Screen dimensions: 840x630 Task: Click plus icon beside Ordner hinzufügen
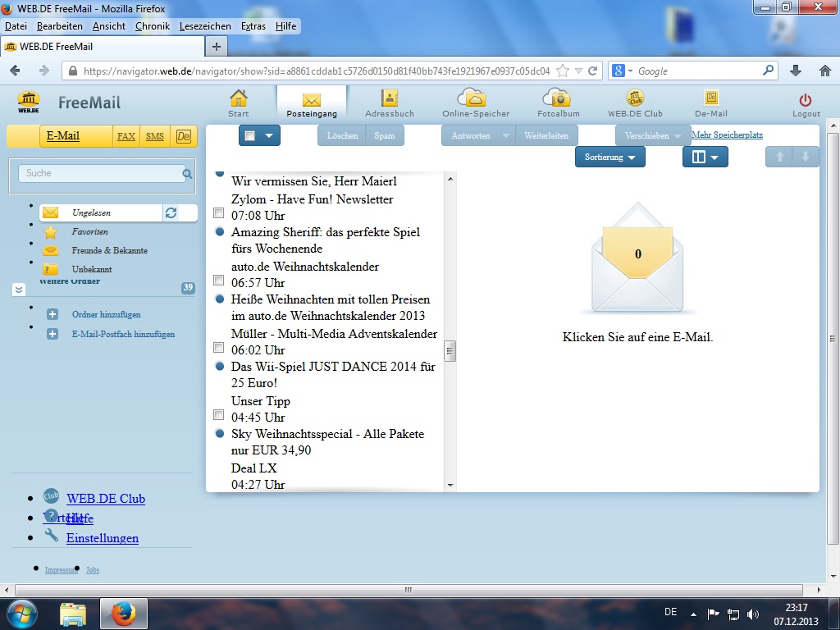pyautogui.click(x=52, y=314)
